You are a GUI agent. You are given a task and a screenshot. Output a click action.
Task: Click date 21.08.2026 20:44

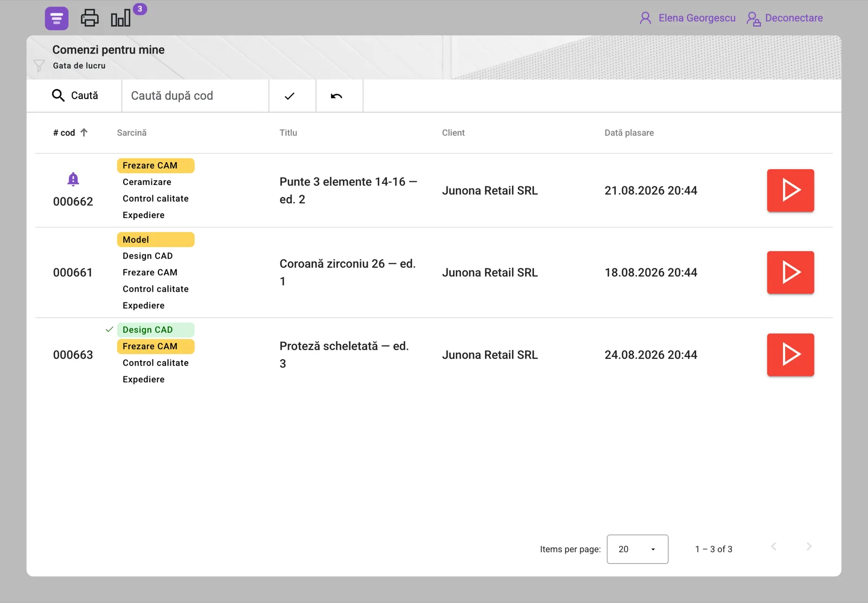click(651, 190)
